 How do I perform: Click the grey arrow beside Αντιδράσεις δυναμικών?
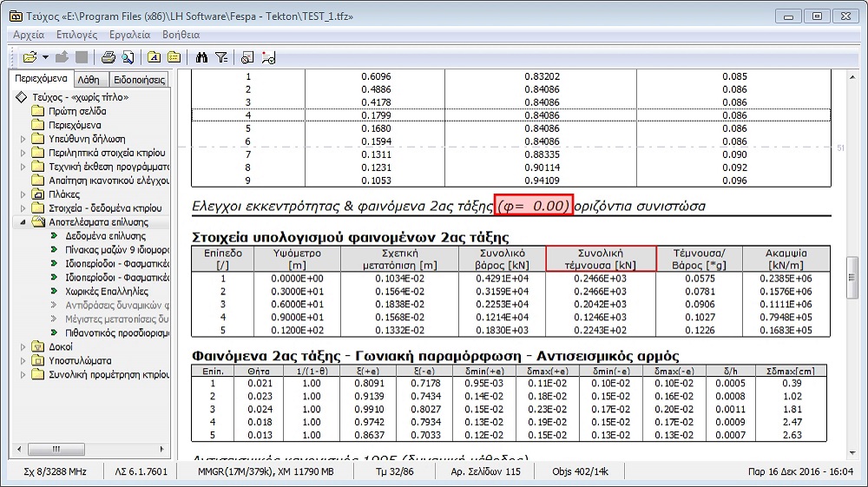click(x=54, y=305)
